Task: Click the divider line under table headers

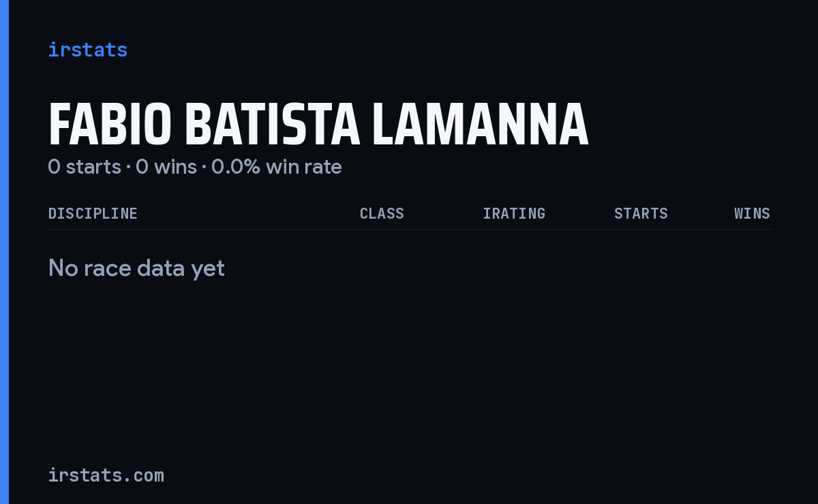Action: (409, 230)
